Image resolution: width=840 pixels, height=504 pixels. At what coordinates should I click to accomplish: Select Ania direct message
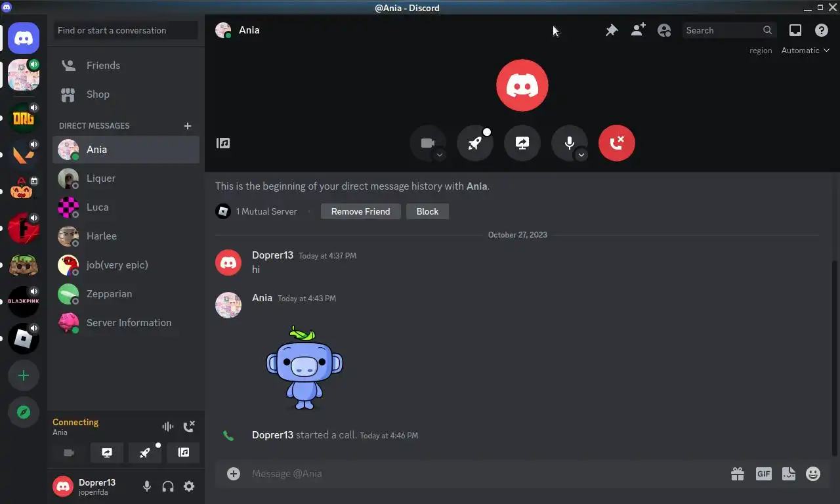point(126,150)
